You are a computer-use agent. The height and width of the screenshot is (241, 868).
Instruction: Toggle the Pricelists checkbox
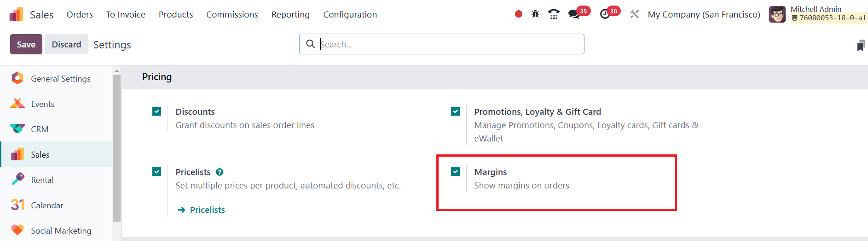[x=157, y=172]
